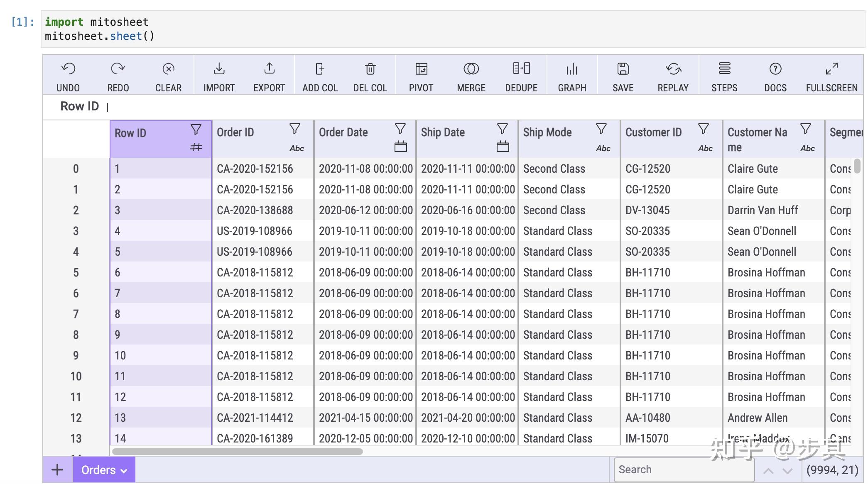Click the Export icon
This screenshot has height=484, width=868.
pyautogui.click(x=269, y=69)
